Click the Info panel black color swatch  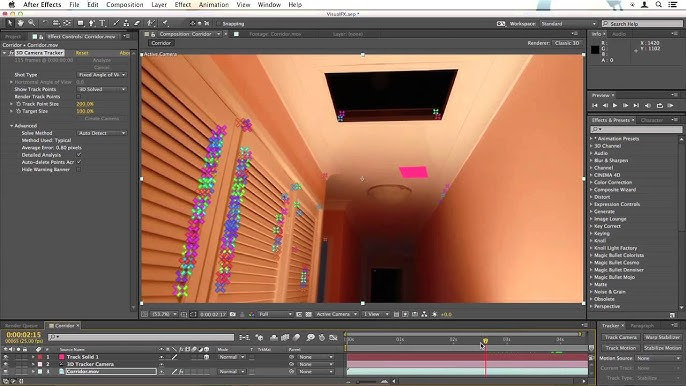click(595, 49)
